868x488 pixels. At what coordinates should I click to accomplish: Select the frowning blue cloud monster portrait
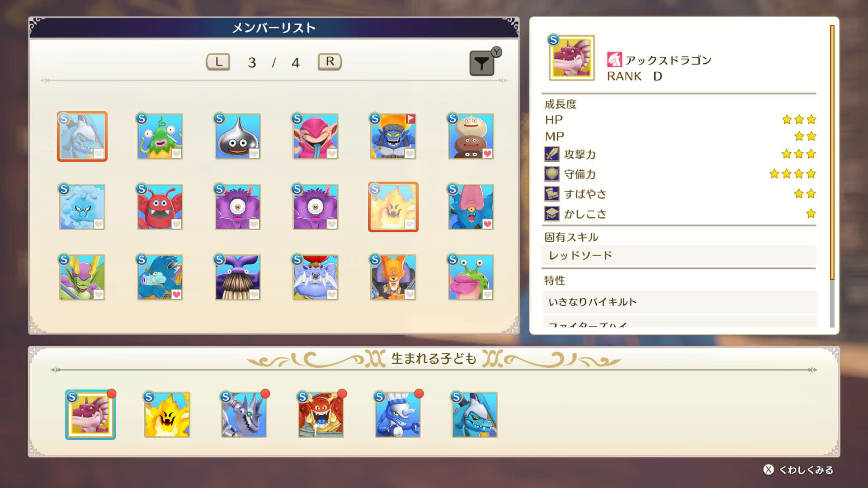82,207
